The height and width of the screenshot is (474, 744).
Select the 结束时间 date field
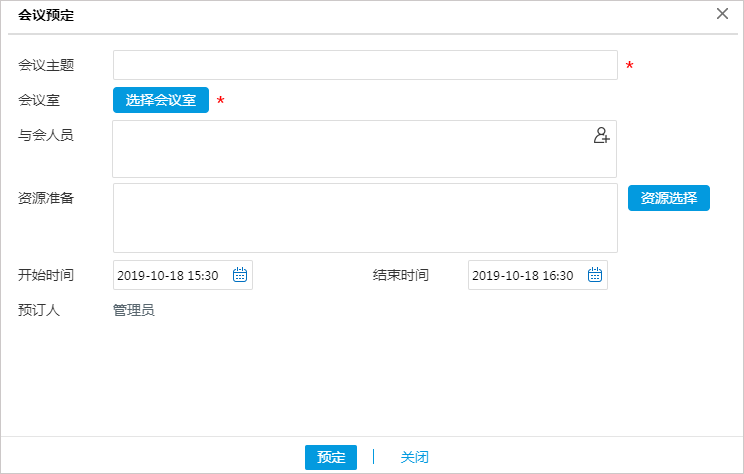pyautogui.click(x=524, y=275)
